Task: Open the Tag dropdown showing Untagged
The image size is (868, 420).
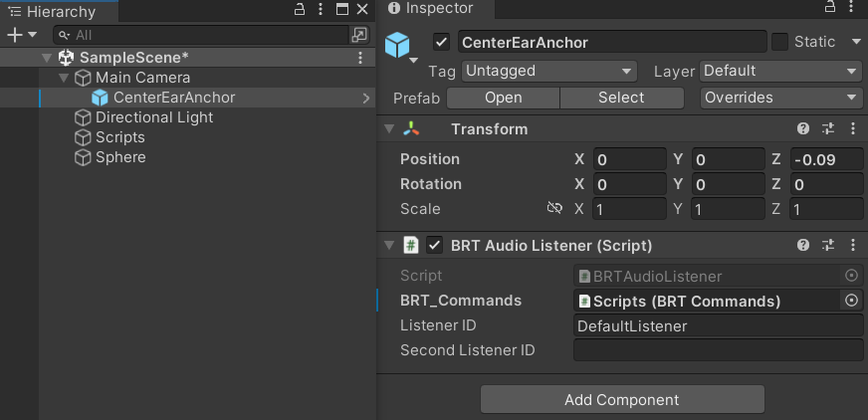Action: 549,71
